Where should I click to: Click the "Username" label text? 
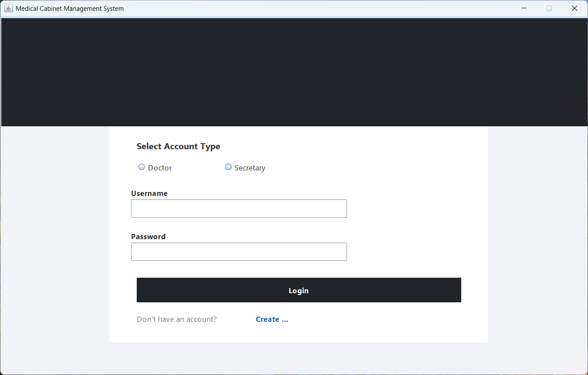149,193
